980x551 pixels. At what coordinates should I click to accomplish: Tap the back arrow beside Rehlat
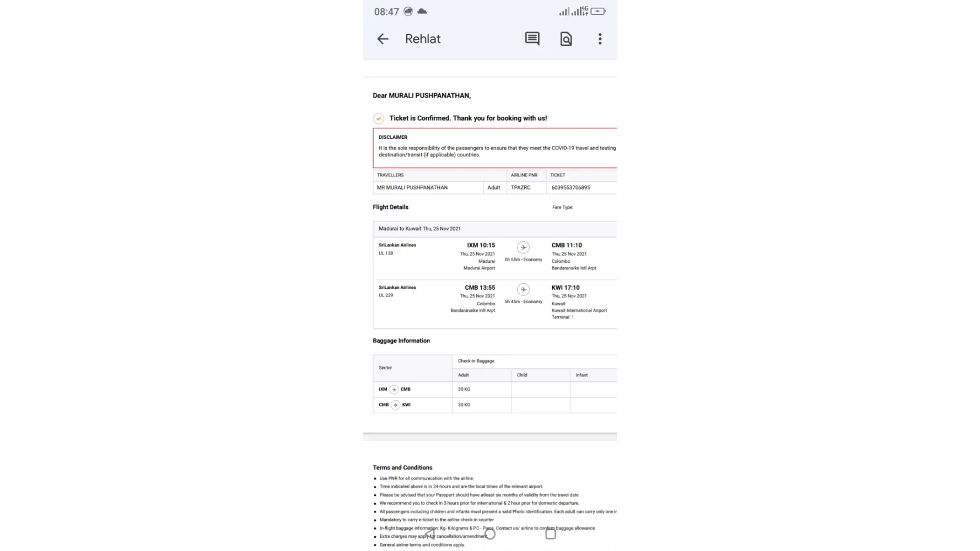383,39
